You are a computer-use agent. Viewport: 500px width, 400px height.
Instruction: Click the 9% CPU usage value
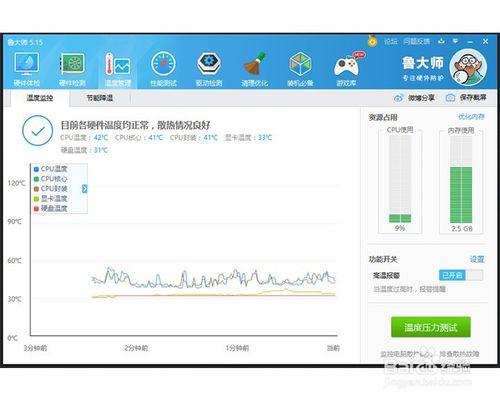[400, 228]
